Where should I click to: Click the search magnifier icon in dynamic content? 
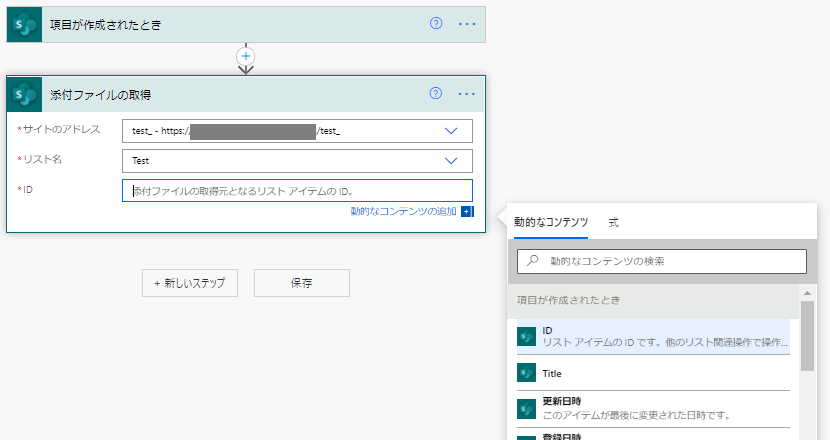pos(533,261)
